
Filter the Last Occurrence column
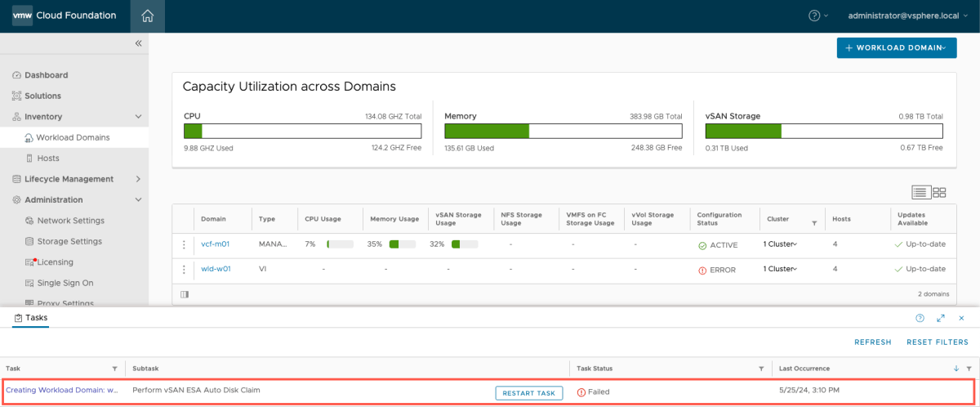(969, 369)
